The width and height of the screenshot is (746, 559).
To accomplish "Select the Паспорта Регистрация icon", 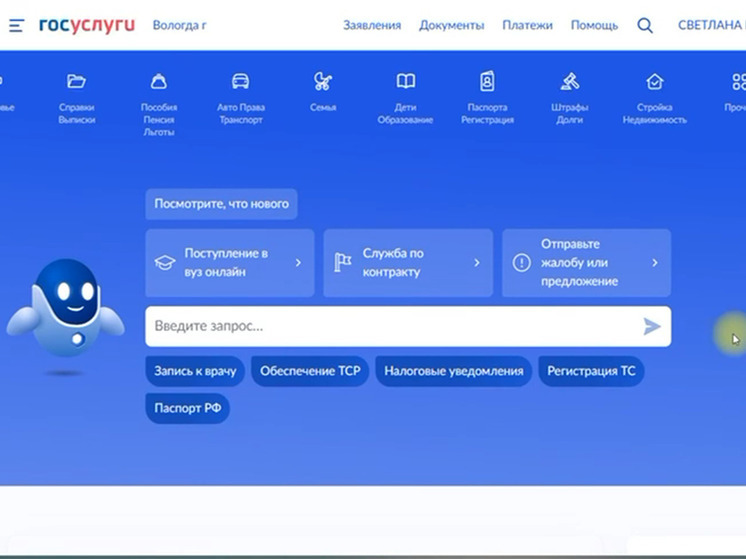I will (x=487, y=81).
